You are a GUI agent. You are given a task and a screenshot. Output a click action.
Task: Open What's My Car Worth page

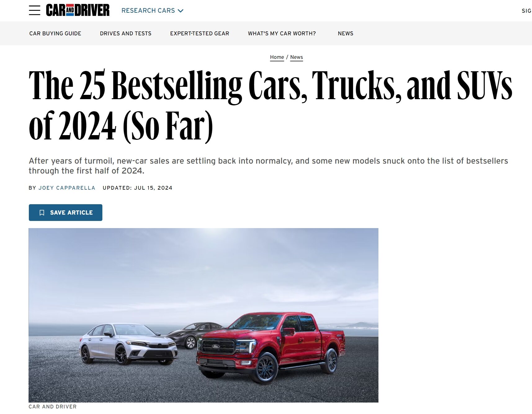pyautogui.click(x=282, y=33)
